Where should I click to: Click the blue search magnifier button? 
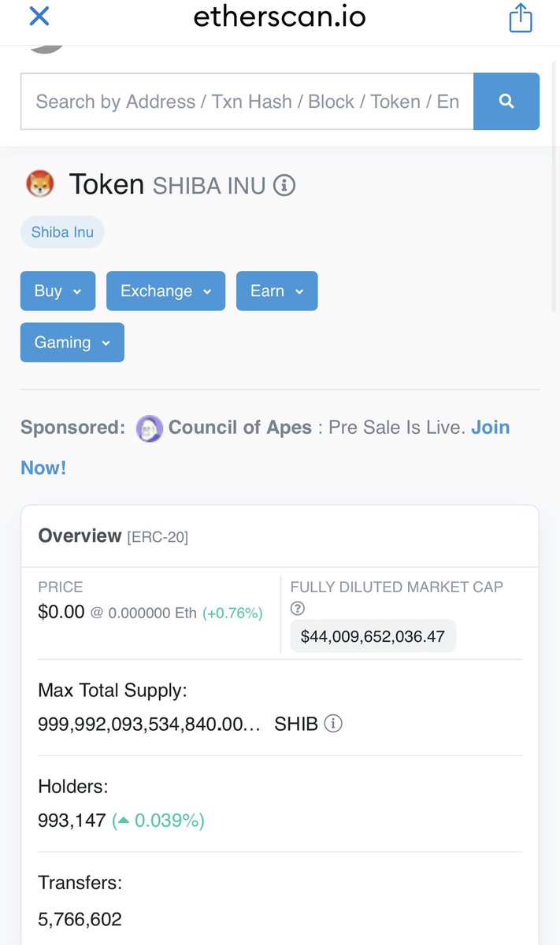(x=506, y=102)
